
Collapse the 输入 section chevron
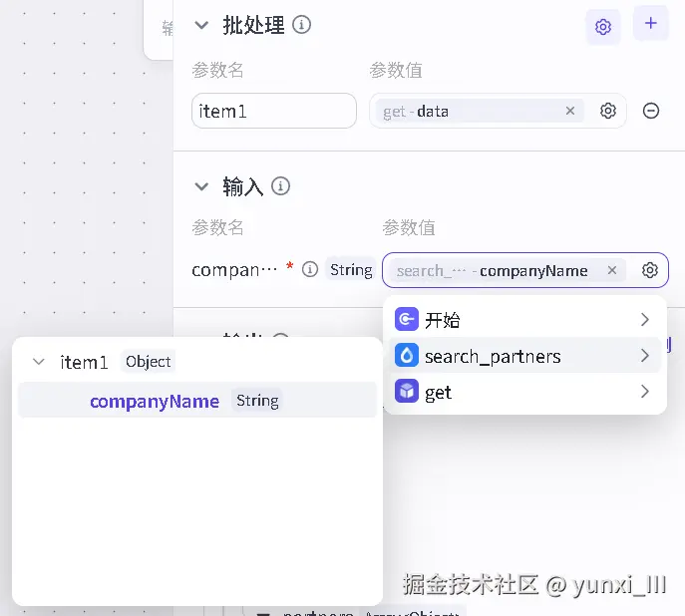pyautogui.click(x=201, y=186)
